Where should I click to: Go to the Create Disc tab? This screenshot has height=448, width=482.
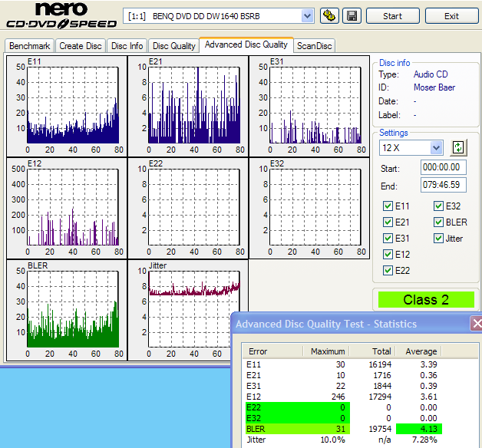coord(81,46)
